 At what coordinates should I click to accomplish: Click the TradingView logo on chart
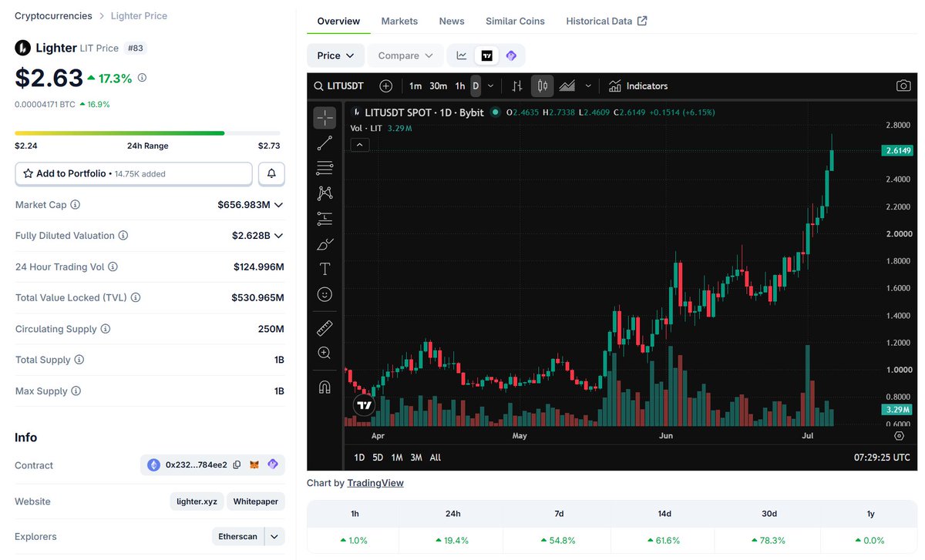pyautogui.click(x=365, y=405)
